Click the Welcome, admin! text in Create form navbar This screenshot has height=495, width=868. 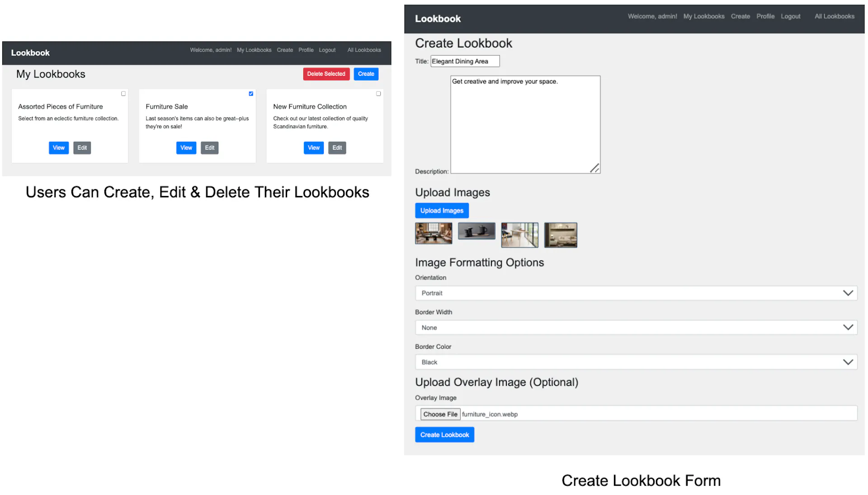(652, 16)
